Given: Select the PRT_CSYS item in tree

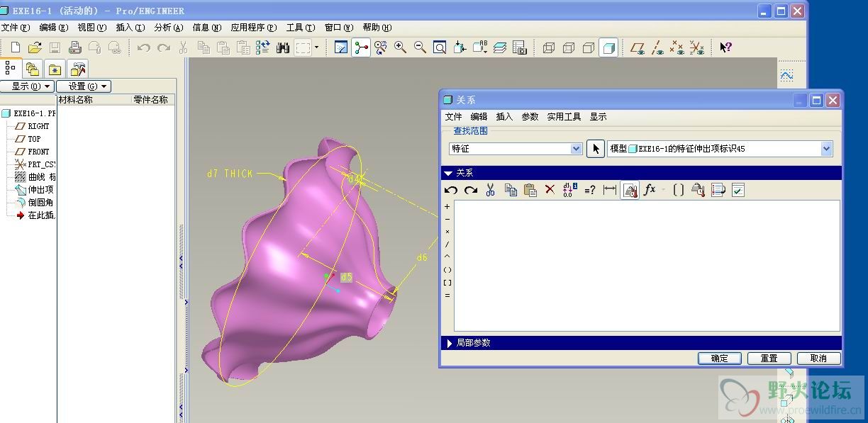Looking at the screenshot, I should pos(35,164).
